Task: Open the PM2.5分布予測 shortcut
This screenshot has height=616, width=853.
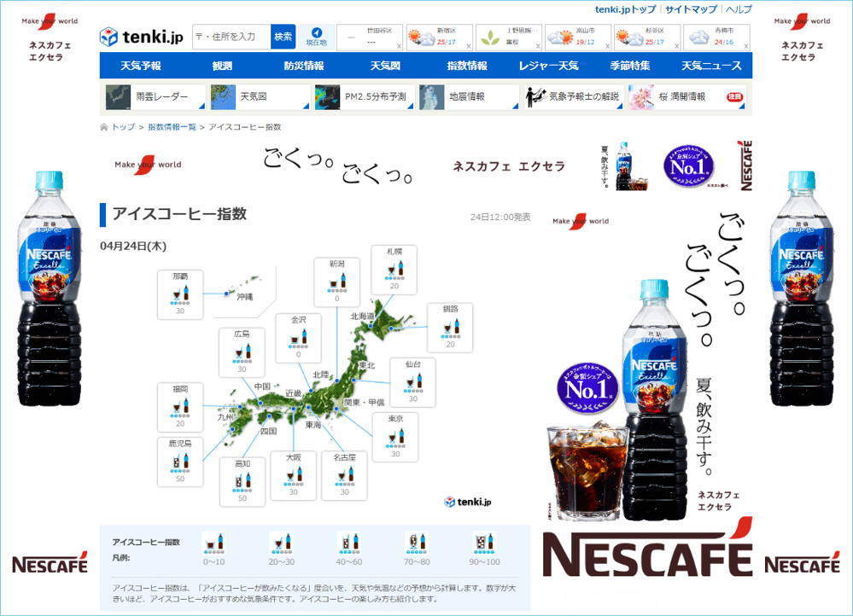Action: coord(364,96)
